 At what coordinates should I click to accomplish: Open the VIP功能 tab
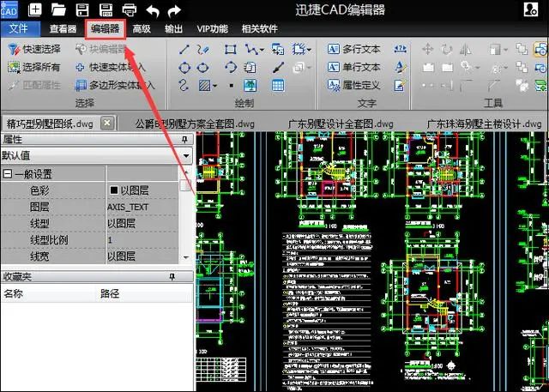click(x=212, y=29)
